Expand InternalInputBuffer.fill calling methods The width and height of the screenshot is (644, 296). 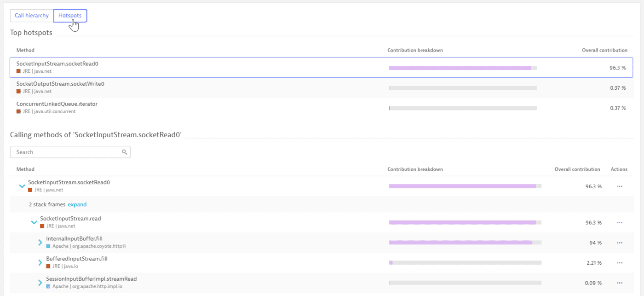tap(40, 243)
